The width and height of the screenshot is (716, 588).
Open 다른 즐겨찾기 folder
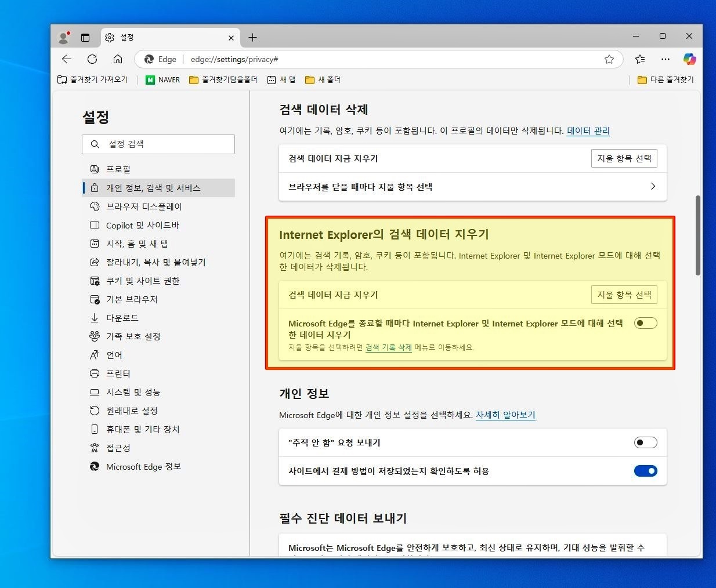point(666,79)
